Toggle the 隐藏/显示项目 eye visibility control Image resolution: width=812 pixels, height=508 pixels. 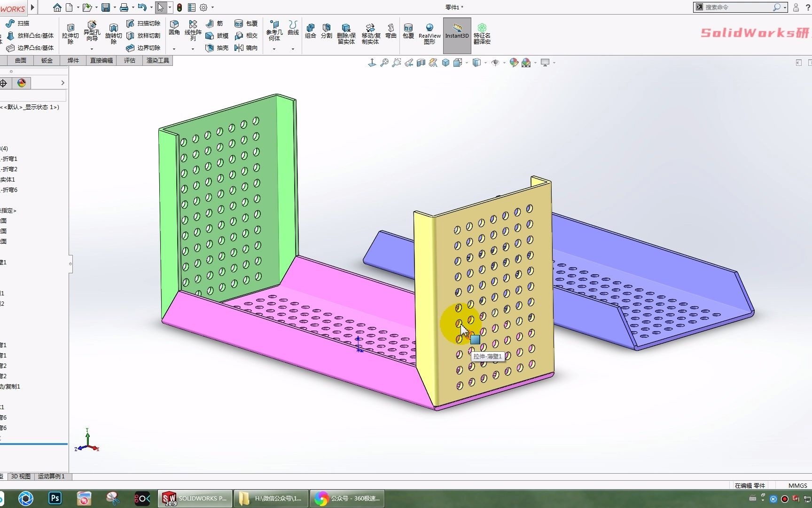pos(495,63)
